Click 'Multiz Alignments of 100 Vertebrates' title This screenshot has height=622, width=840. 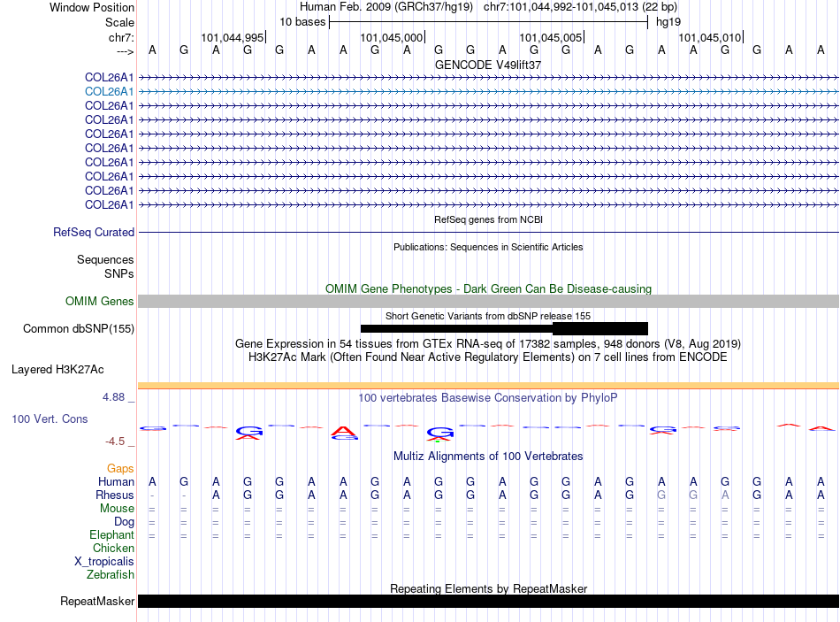[x=488, y=457]
